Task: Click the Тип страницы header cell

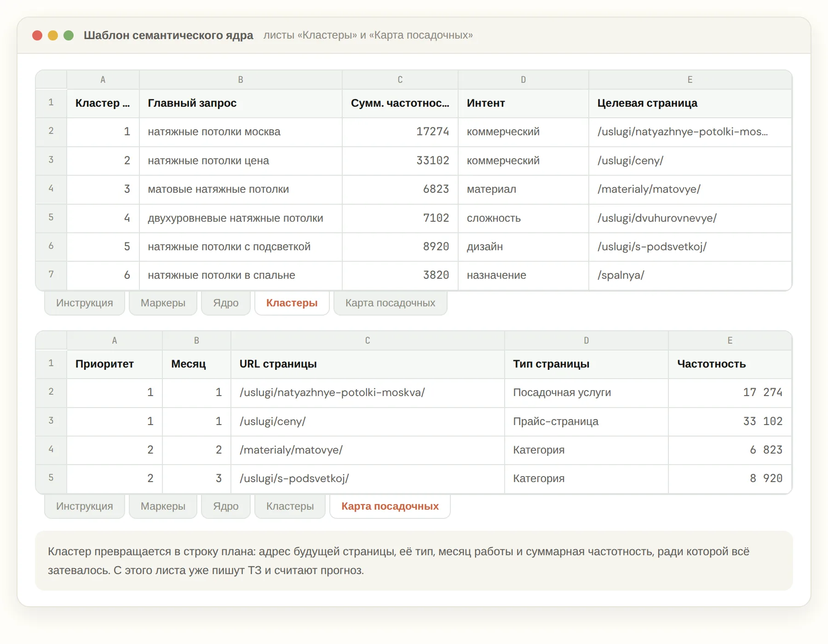Action: point(586,364)
